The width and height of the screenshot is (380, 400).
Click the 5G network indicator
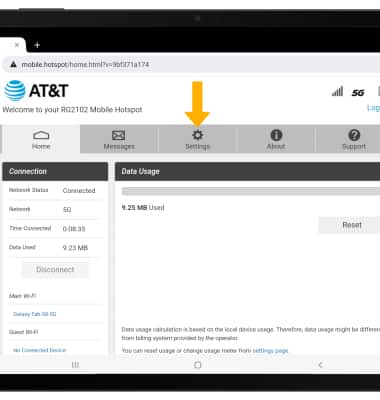[x=358, y=93]
